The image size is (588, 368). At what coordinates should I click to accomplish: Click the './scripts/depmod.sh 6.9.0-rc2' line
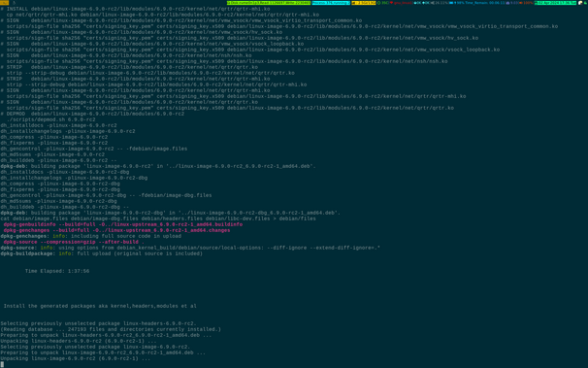[x=51, y=119]
